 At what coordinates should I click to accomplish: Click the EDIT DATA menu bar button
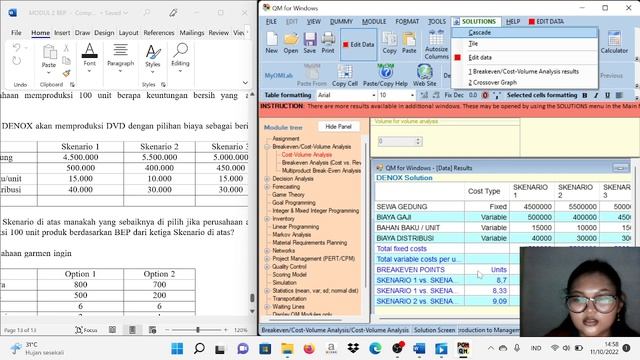click(x=546, y=21)
